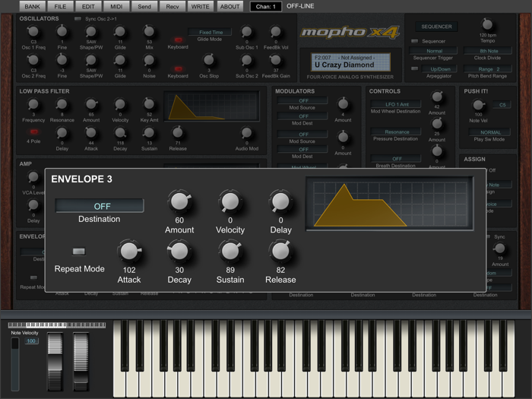Click the filter Key Amt knob
Viewport: 532px width, 399px height.
click(x=149, y=104)
